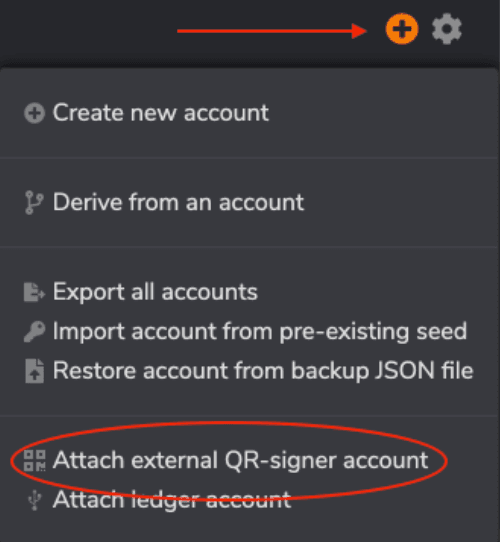Choose Import account from pre-existing seed
Image resolution: width=500 pixels, height=542 pixels.
pyautogui.click(x=260, y=331)
